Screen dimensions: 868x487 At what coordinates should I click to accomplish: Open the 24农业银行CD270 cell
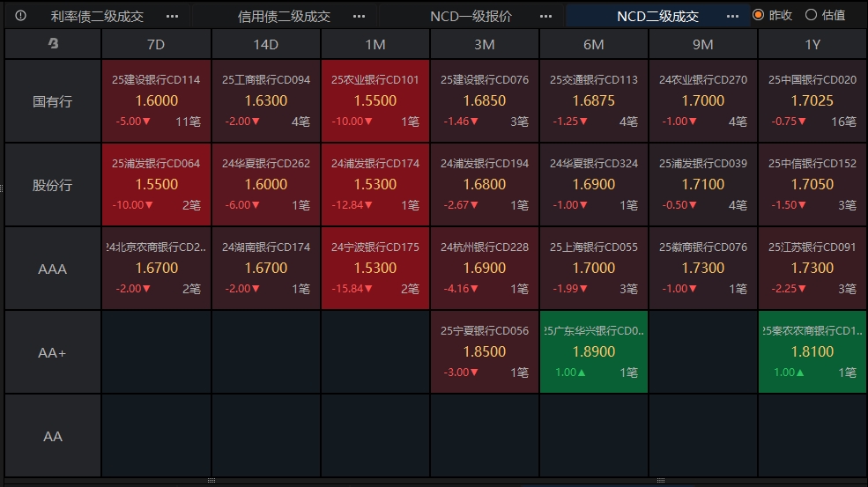pos(703,101)
